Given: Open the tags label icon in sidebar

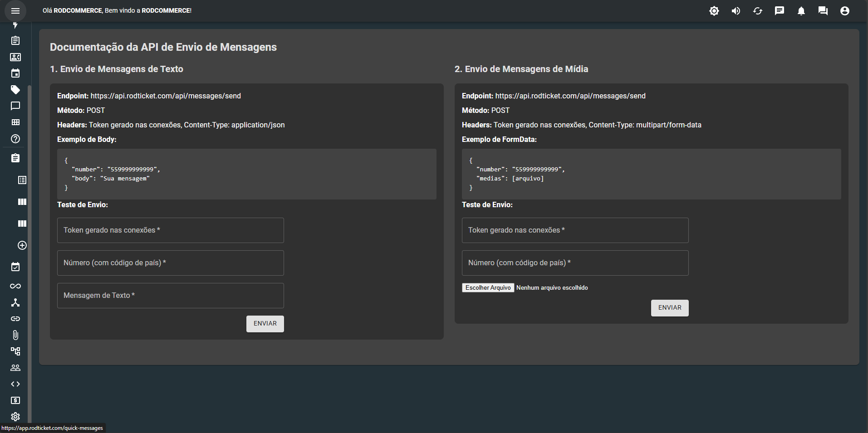Looking at the screenshot, I should tap(15, 90).
